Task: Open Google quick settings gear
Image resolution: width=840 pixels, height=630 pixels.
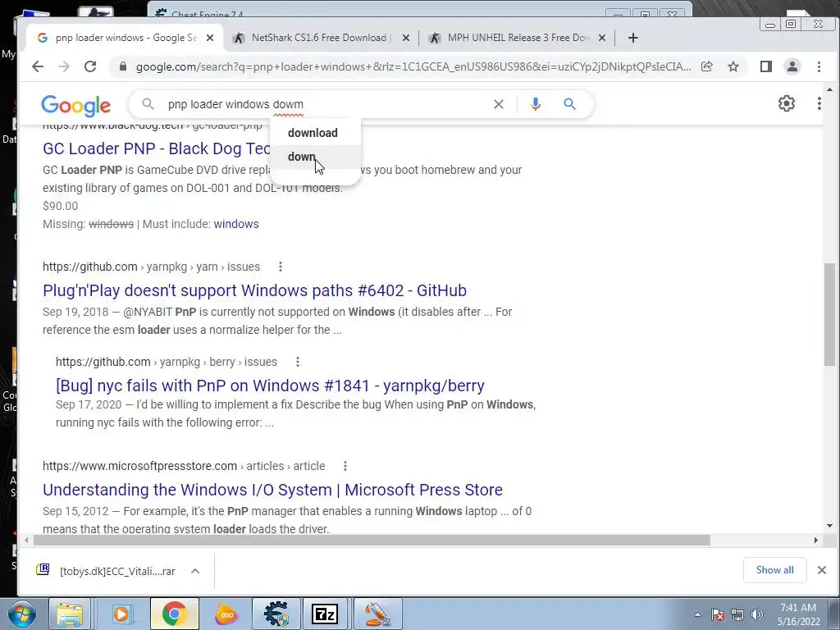Action: pos(786,103)
